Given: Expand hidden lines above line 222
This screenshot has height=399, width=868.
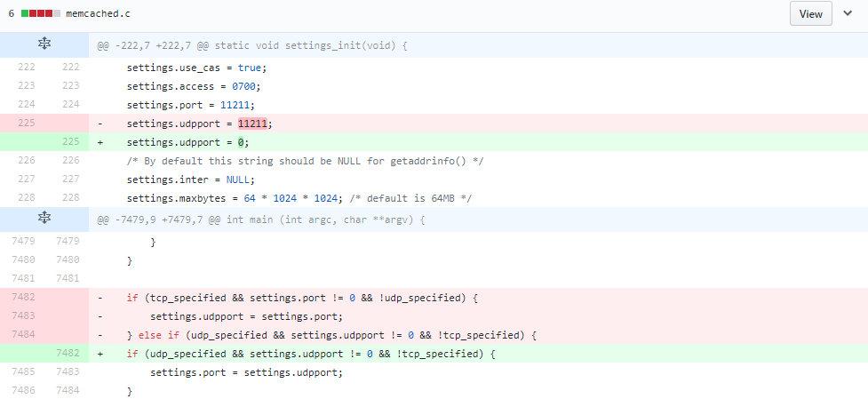Looking at the screenshot, I should coord(44,44).
